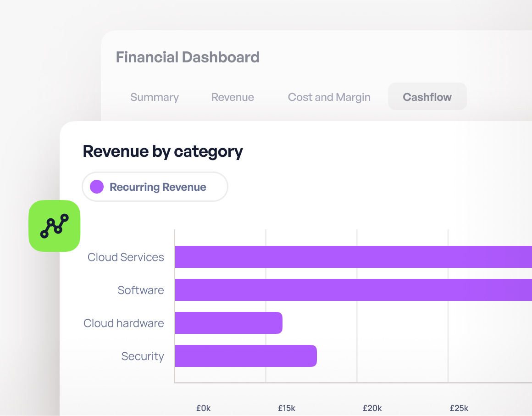Click the Cloud hardware axis label

click(x=124, y=323)
